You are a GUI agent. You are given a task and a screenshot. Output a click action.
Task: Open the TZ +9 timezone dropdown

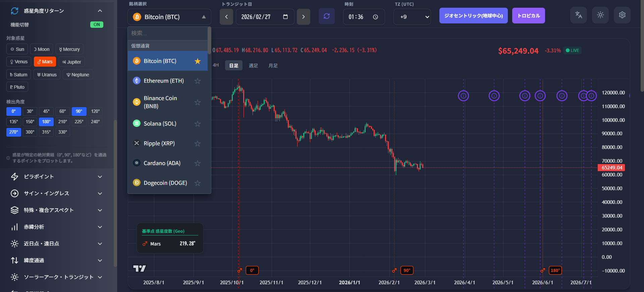point(412,17)
